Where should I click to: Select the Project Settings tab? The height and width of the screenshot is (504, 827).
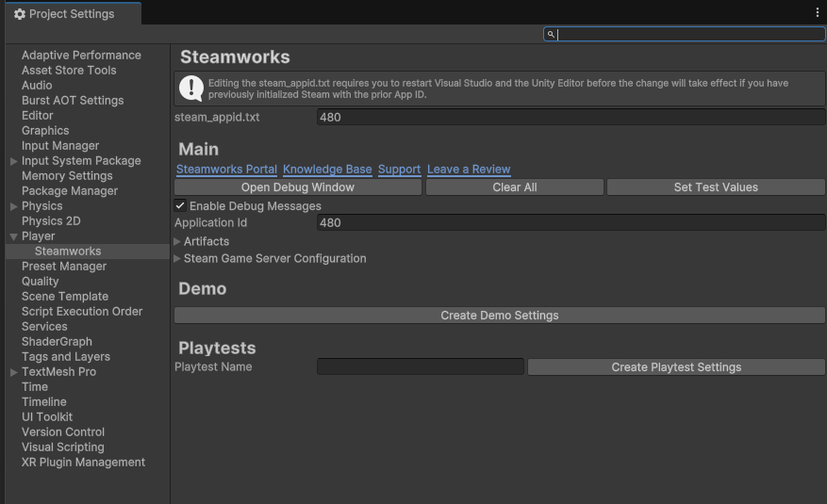pos(74,14)
